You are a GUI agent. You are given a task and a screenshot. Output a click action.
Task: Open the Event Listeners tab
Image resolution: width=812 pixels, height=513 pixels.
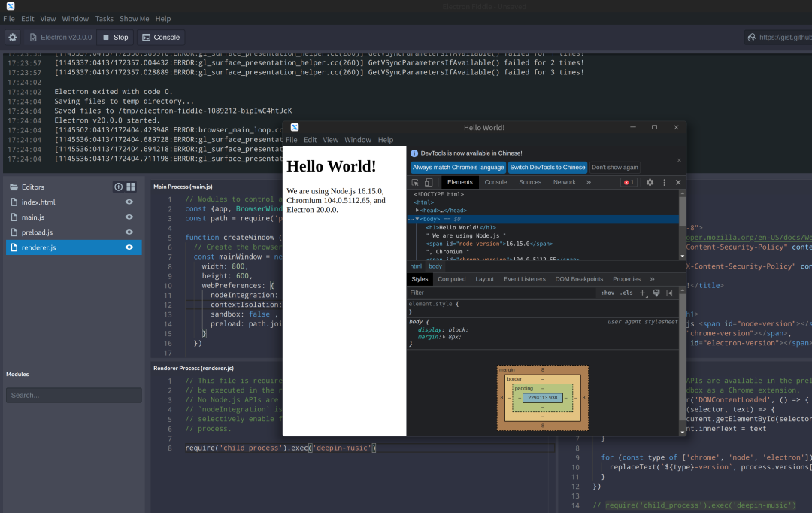(525, 279)
